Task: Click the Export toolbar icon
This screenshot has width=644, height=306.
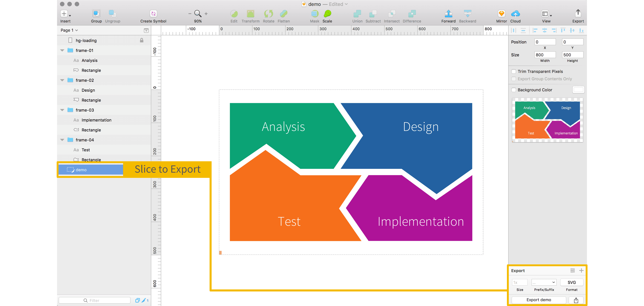Action: point(578,13)
